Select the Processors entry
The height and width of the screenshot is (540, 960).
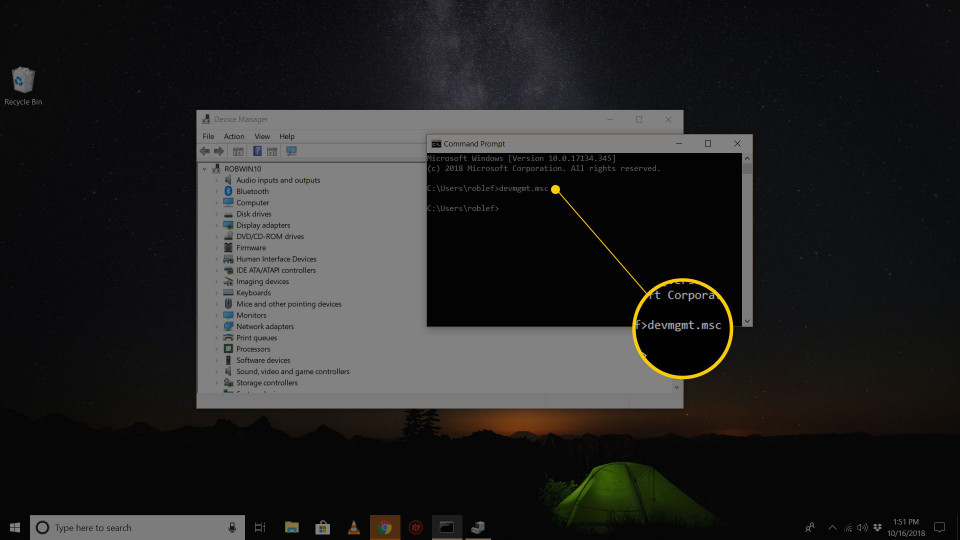click(x=253, y=349)
